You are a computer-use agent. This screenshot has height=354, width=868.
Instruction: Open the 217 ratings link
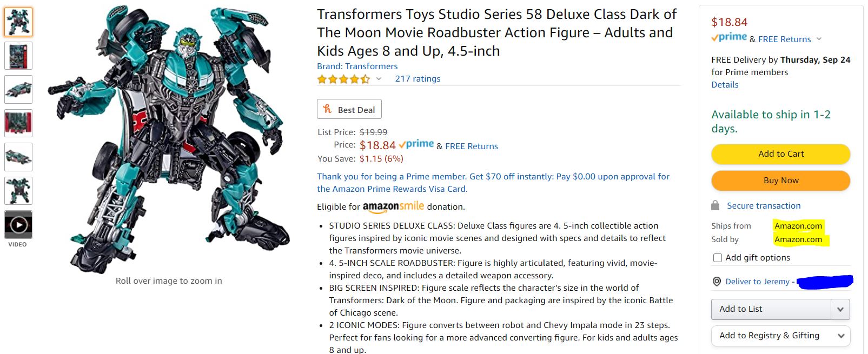point(418,79)
